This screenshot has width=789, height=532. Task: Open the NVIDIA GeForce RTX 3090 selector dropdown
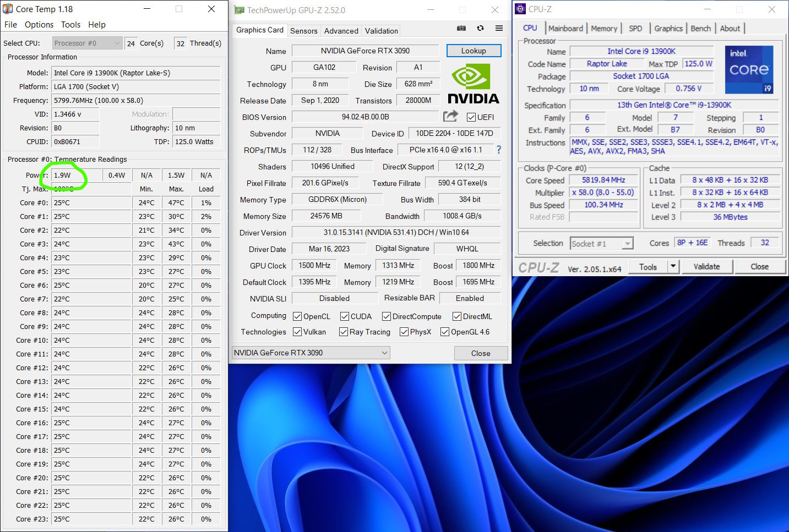tap(384, 352)
